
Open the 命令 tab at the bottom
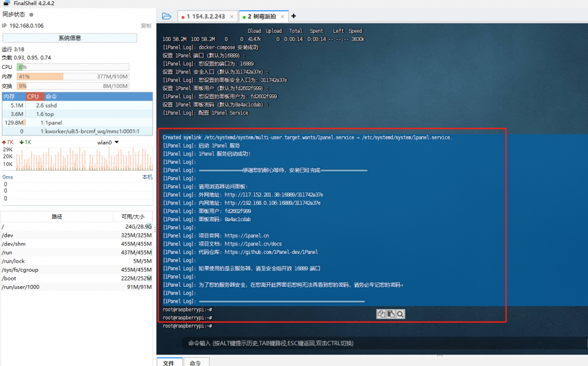195,362
